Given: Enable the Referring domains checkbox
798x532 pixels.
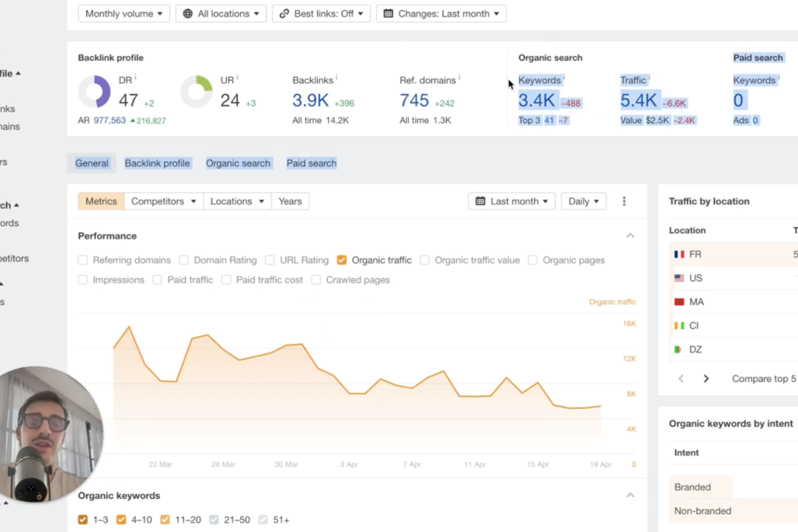Looking at the screenshot, I should (x=83, y=260).
